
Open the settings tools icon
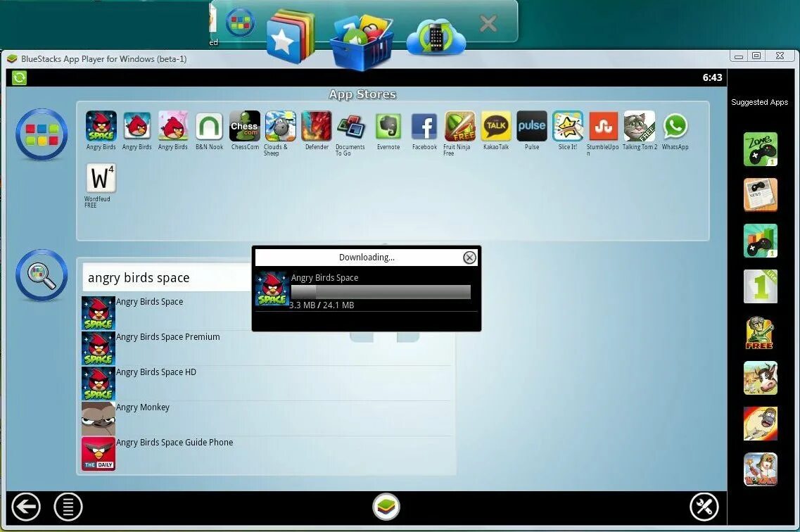[x=704, y=507]
